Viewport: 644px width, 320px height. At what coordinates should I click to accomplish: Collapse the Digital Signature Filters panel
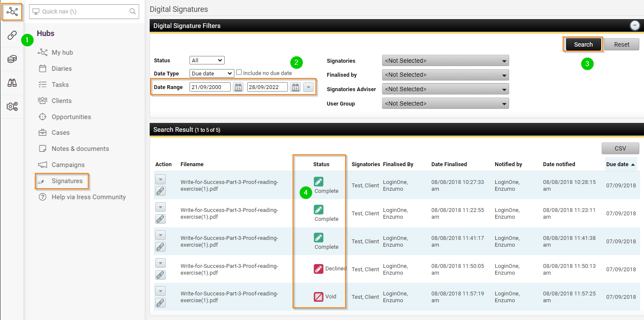coord(635,25)
